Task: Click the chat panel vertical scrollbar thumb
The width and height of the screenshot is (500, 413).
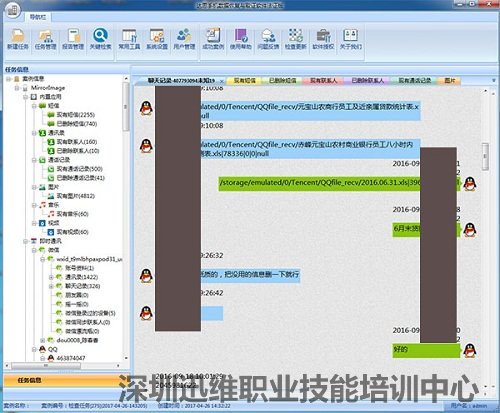Action: click(485, 157)
